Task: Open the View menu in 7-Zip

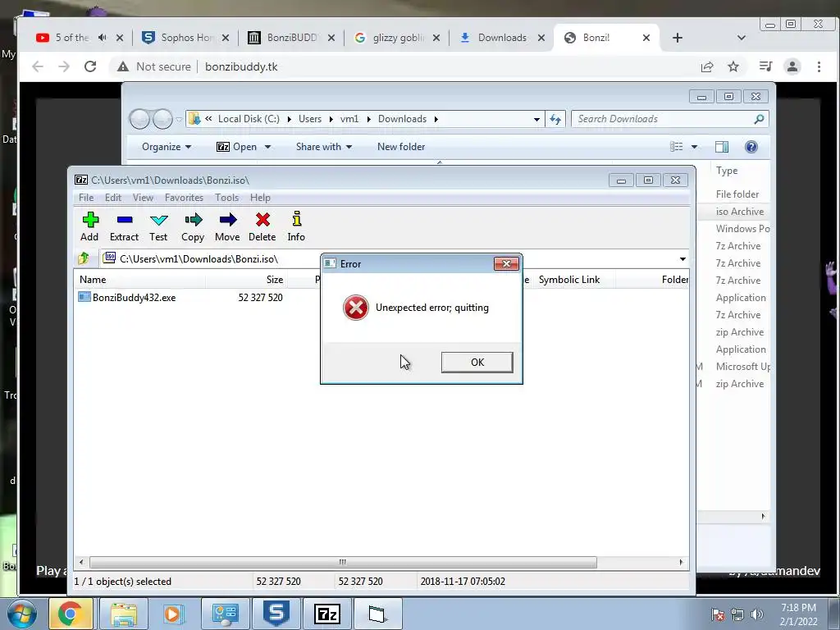Action: point(143,198)
